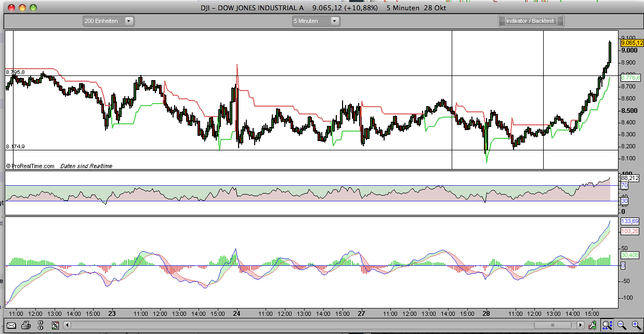Click the 9.000 price axis label
Image resolution: width=644 pixels, height=334 pixels.
(x=629, y=50)
